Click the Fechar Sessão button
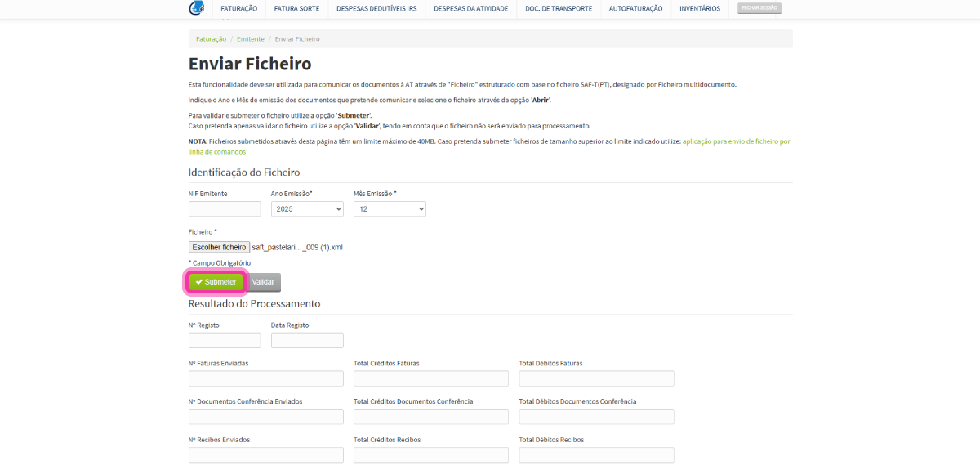Viewport: 980px width, 466px height. [759, 8]
